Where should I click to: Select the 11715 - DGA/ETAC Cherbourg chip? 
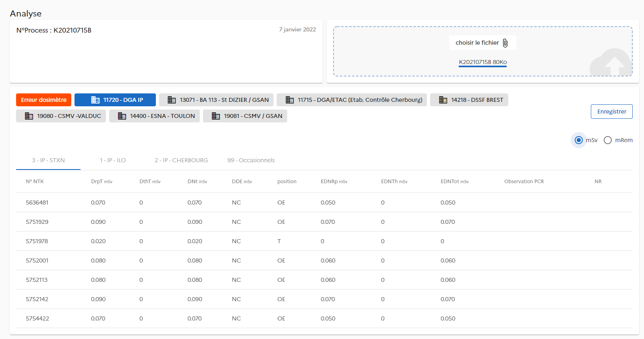tap(352, 100)
